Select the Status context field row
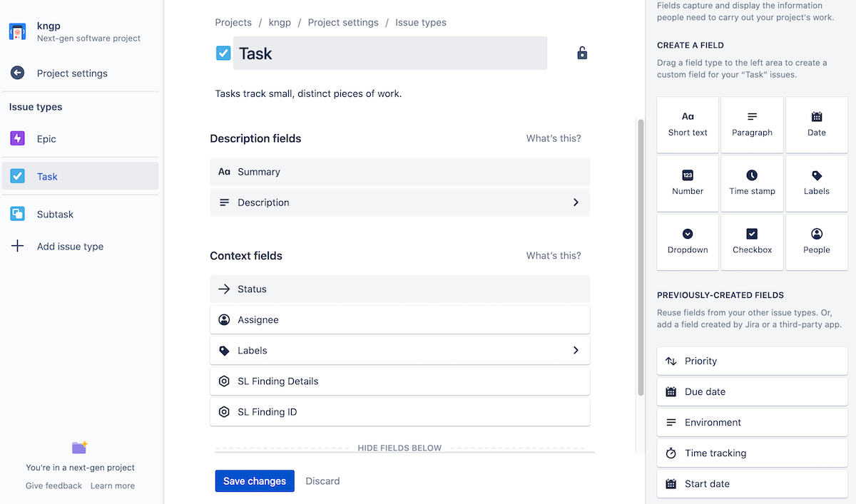 399,289
